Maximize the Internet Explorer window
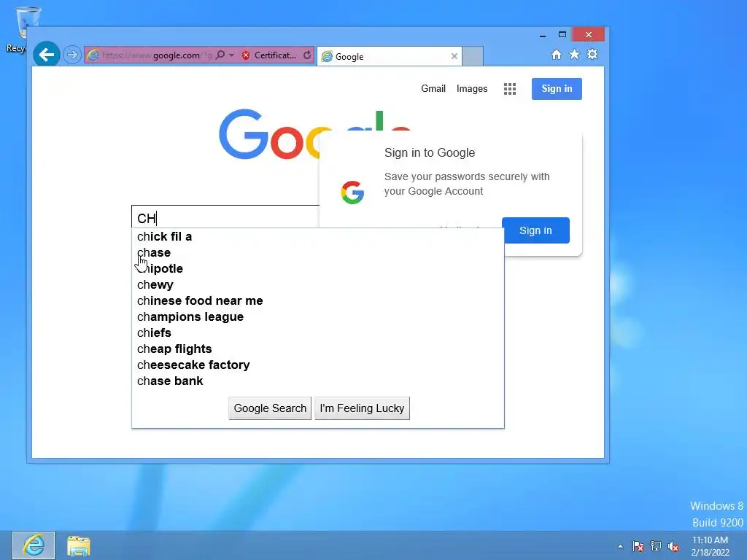747x560 pixels. click(x=562, y=34)
